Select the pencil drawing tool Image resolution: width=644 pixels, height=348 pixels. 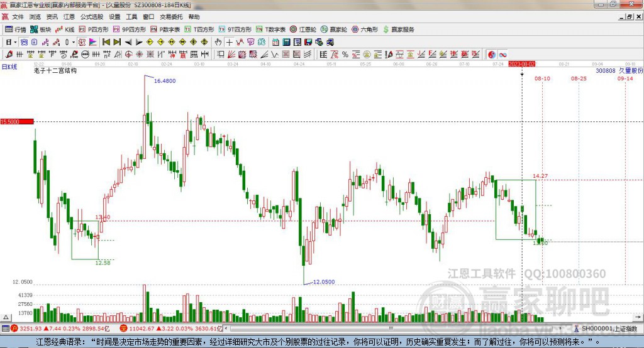pyautogui.click(x=9, y=55)
